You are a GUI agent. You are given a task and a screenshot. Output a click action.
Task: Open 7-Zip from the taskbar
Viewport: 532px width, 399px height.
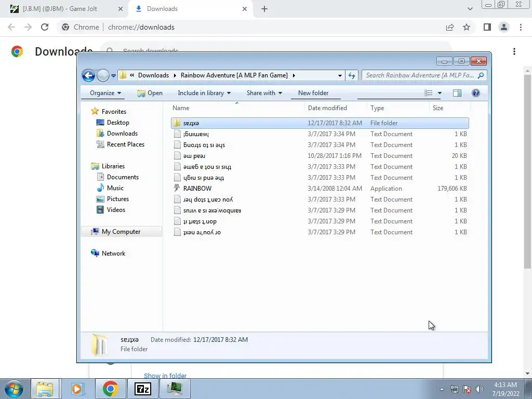click(x=142, y=389)
